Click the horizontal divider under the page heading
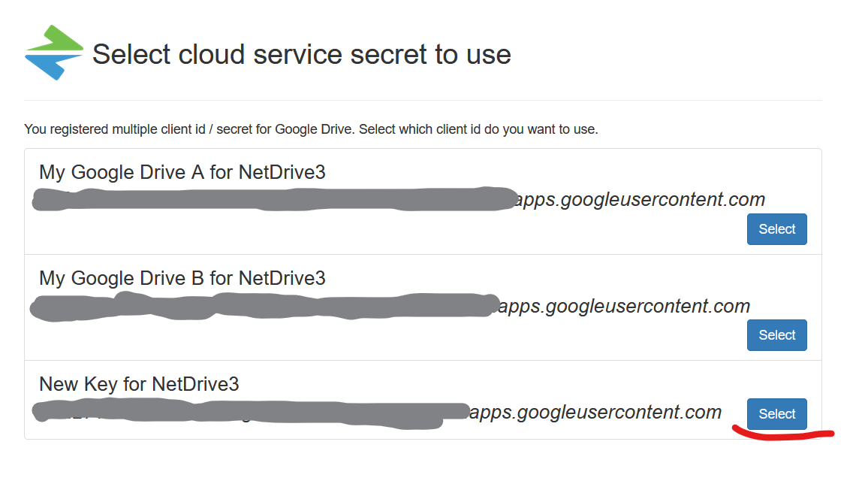868x490 pixels. pos(423,100)
